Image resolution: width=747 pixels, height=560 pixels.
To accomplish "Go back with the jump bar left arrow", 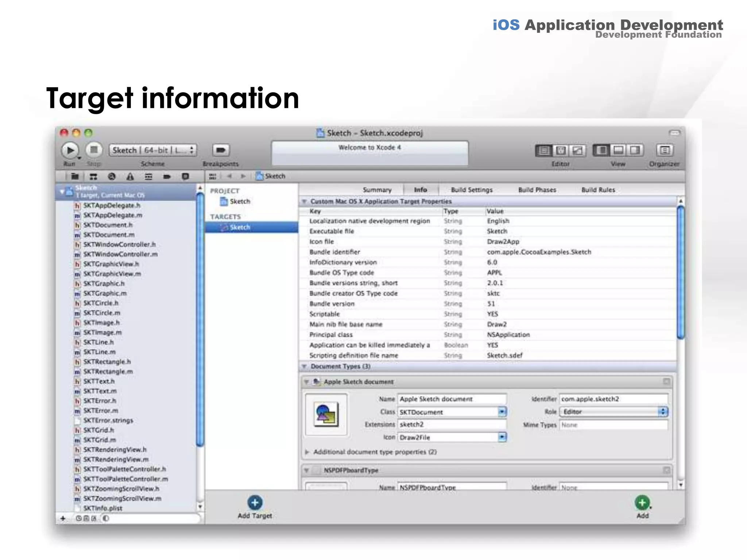I will point(229,176).
